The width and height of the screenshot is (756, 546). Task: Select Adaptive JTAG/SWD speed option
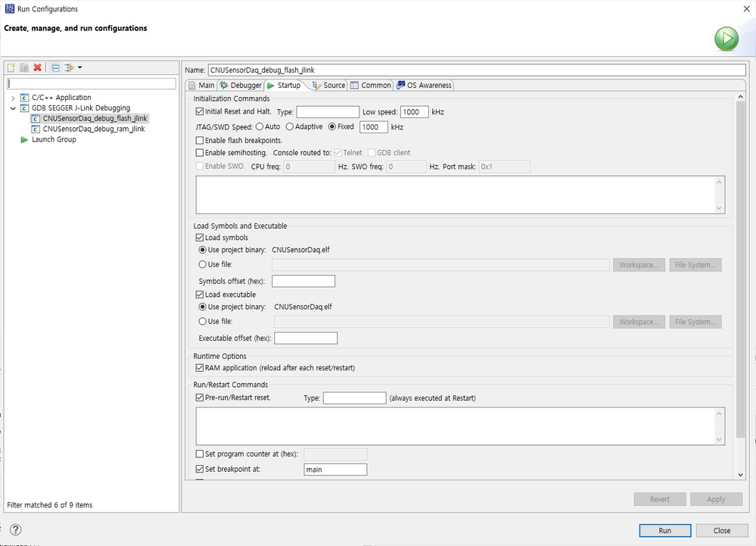pos(290,127)
